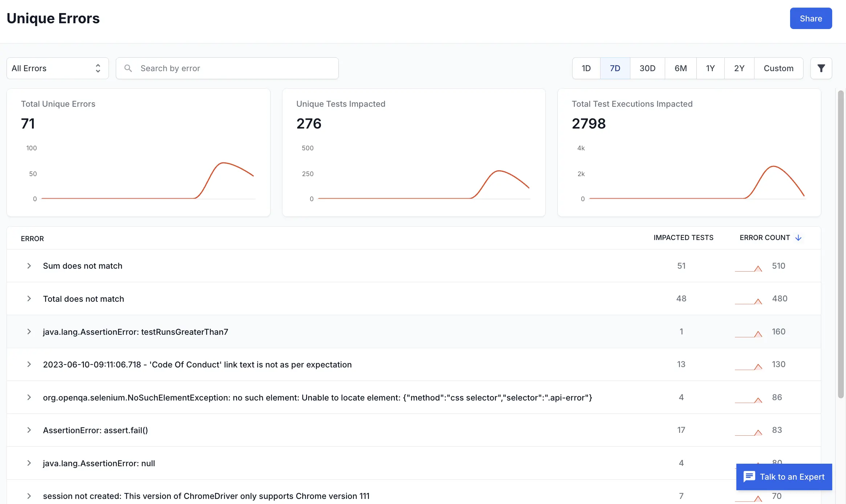Click the Share button
Viewport: 846px width, 504px height.
(810, 19)
